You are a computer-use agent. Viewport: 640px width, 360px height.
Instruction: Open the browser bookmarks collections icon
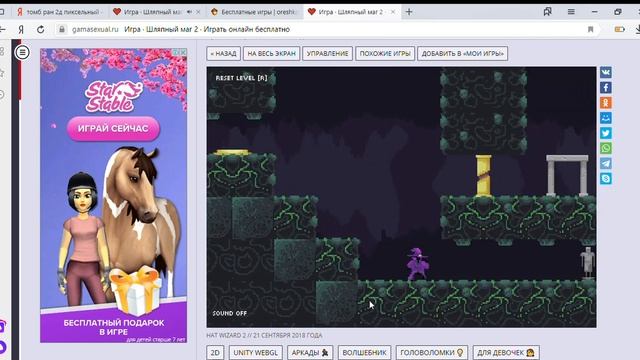pyautogui.click(x=547, y=12)
